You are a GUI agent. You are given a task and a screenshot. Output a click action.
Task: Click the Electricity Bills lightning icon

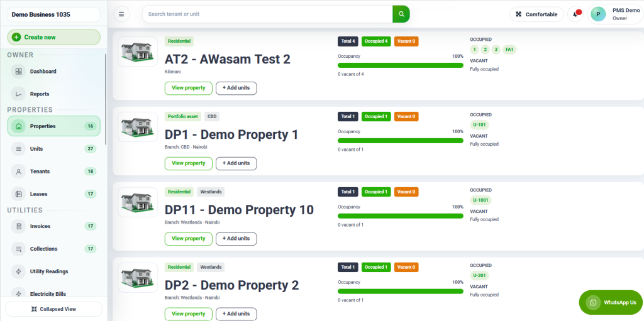tap(18, 293)
